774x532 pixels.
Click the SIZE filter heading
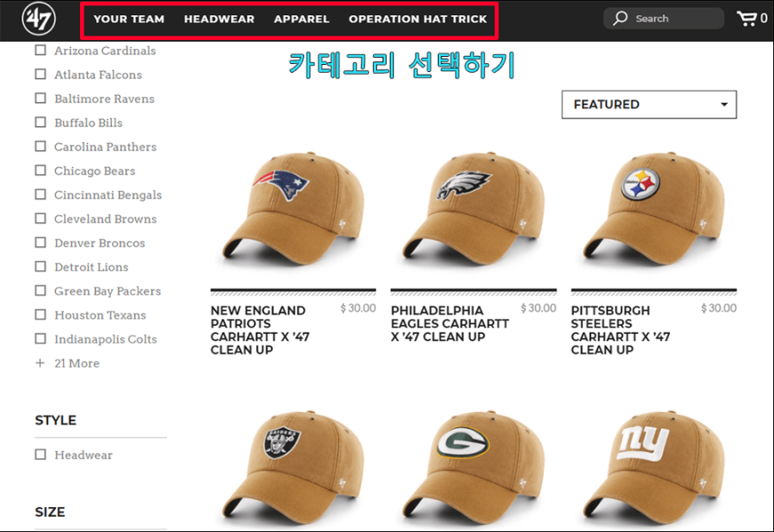[50, 512]
